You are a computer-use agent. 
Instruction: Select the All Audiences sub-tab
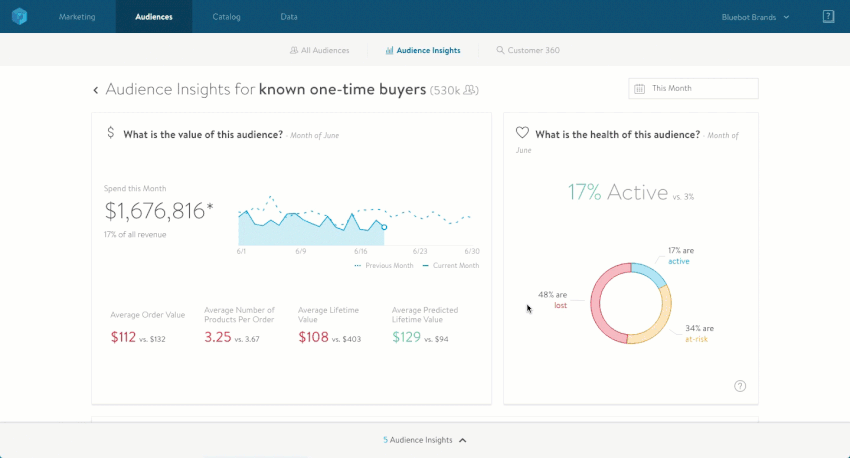point(319,50)
